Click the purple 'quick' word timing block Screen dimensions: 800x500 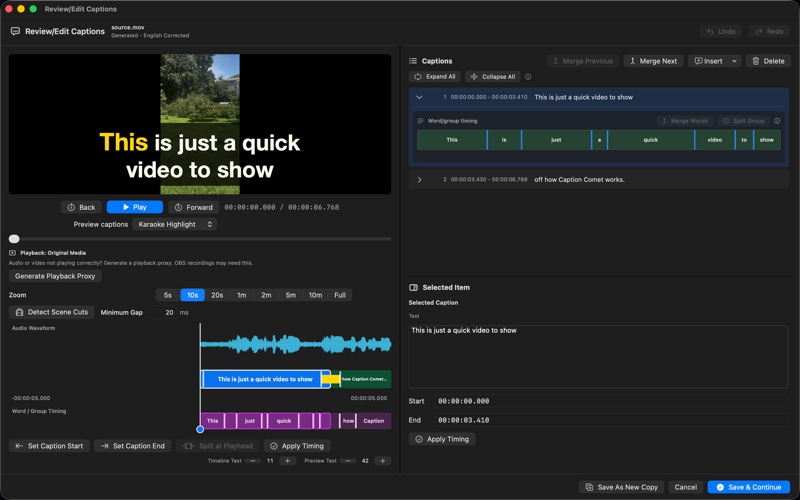click(284, 421)
